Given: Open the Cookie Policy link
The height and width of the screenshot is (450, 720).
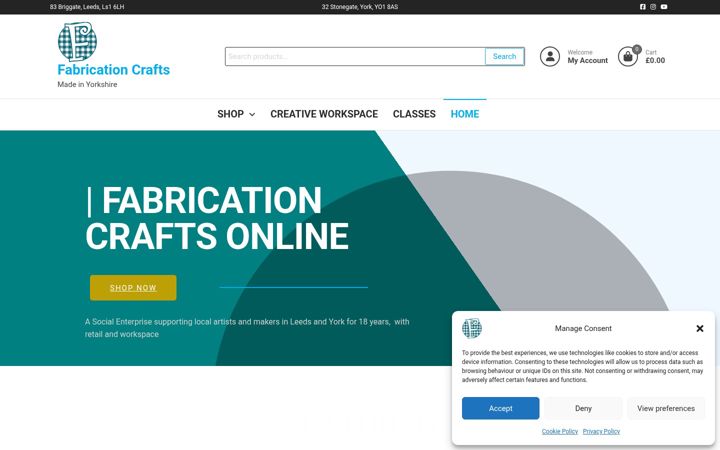Looking at the screenshot, I should click(x=560, y=431).
